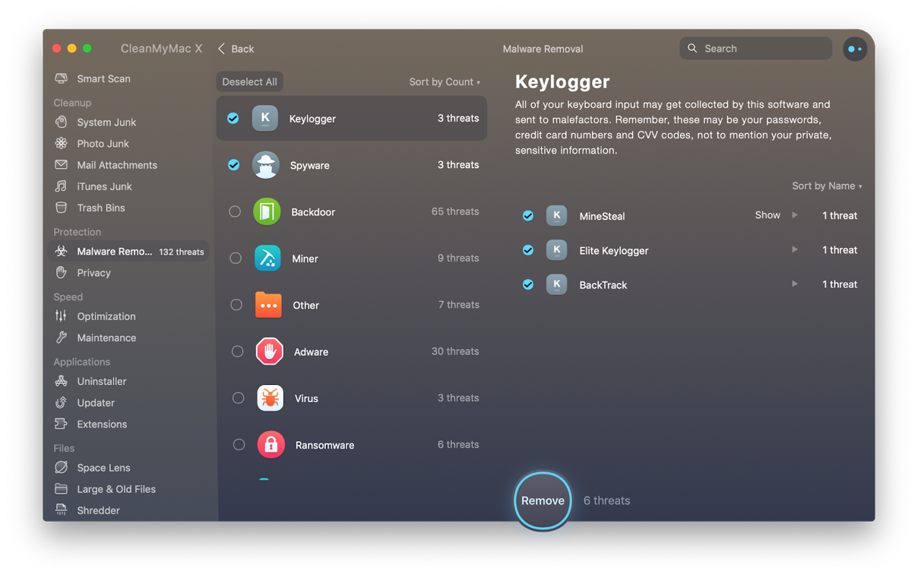The image size is (924, 578).
Task: Click the Malware Removal biohazard icon
Action: point(62,251)
